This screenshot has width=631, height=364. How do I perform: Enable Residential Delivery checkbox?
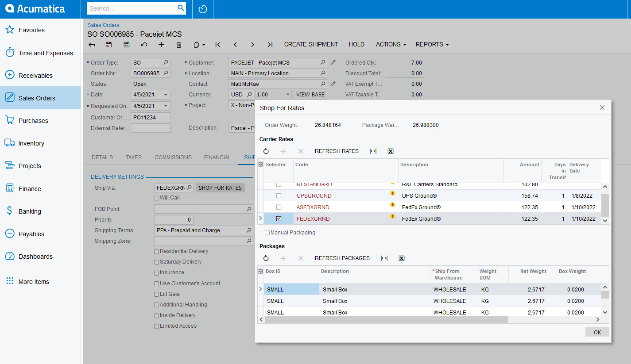pos(156,251)
